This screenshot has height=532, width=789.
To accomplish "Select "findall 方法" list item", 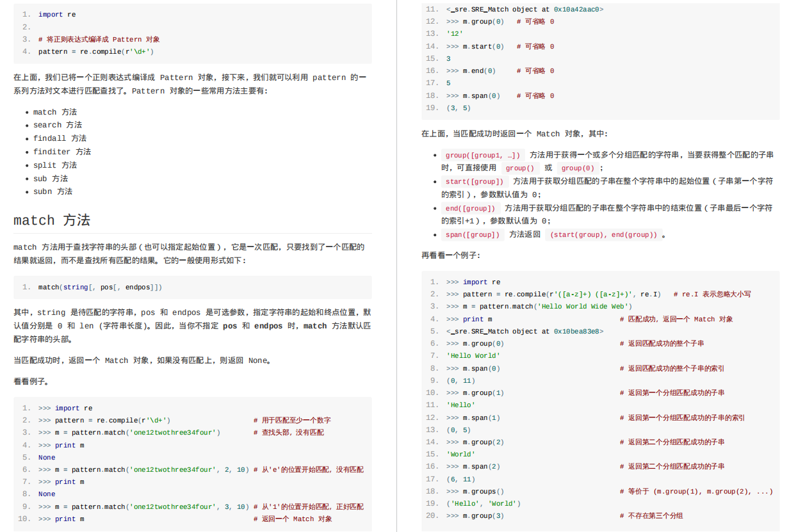I will point(60,138).
